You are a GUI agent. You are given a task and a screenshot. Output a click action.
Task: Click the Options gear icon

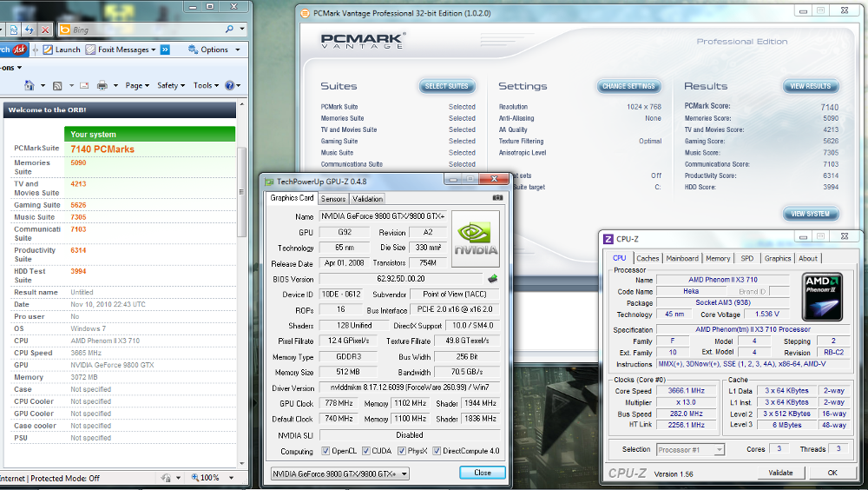pyautogui.click(x=193, y=50)
